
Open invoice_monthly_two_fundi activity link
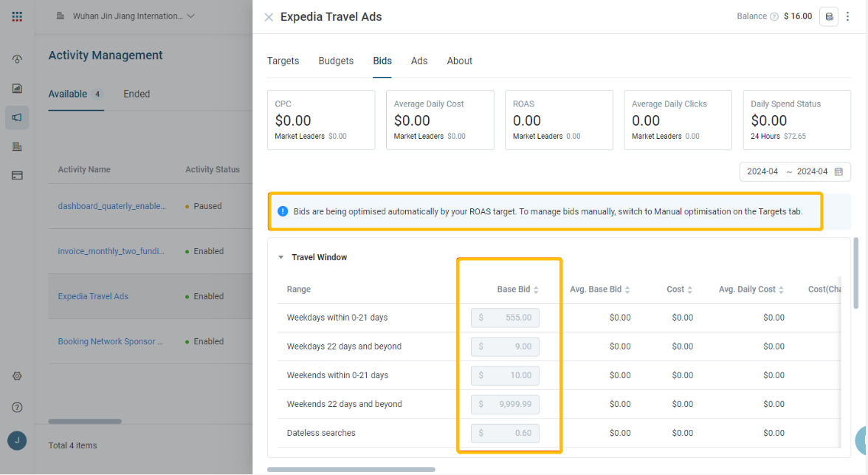[x=111, y=251]
